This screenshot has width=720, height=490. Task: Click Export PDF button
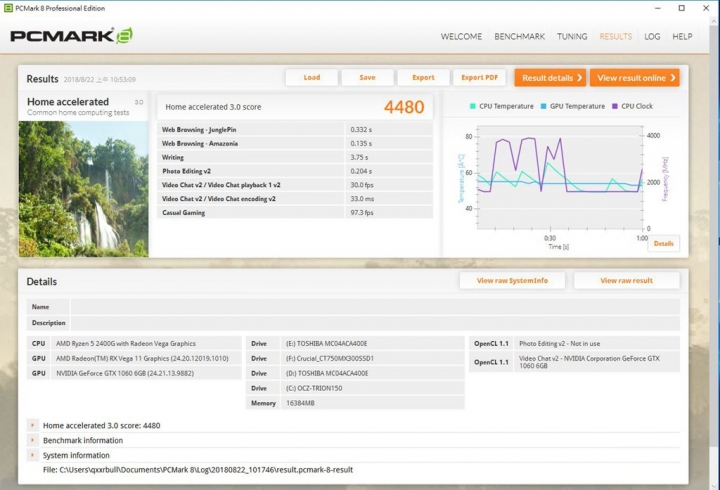[479, 78]
